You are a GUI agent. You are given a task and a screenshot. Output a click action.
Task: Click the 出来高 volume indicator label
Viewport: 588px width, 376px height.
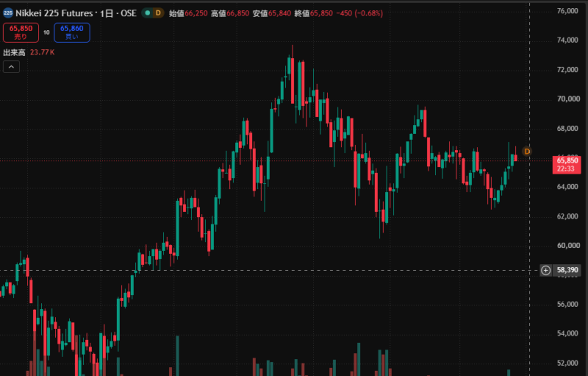[14, 52]
